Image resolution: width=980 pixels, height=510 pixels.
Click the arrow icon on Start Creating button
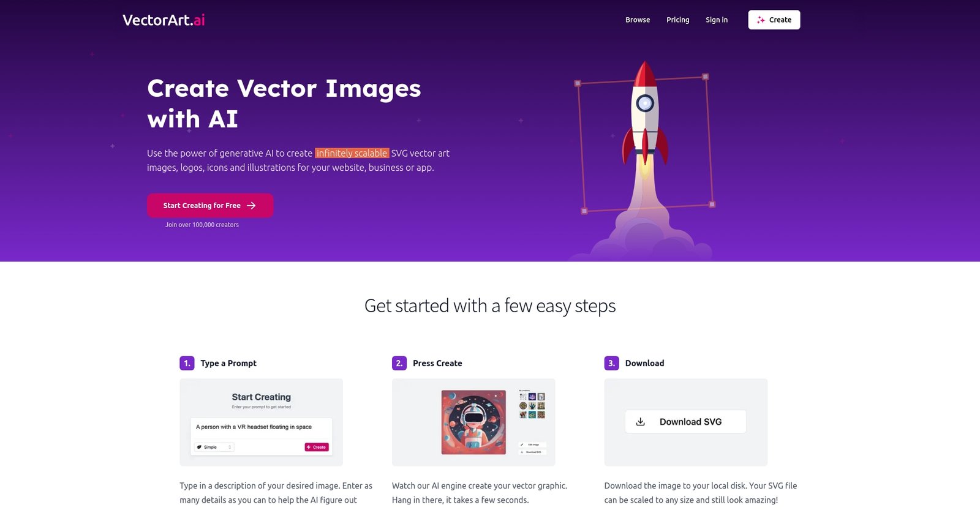(251, 206)
